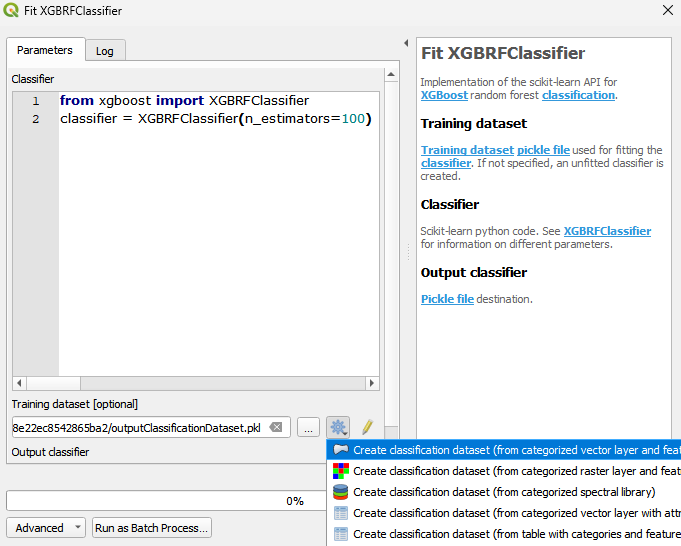Open the classification help link

pyautogui.click(x=578, y=95)
